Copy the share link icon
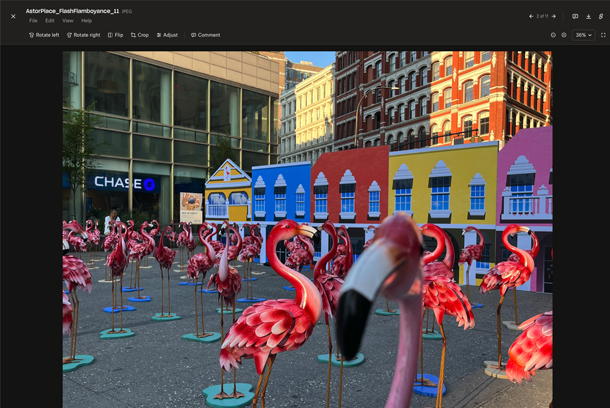The image size is (610, 408). (601, 16)
